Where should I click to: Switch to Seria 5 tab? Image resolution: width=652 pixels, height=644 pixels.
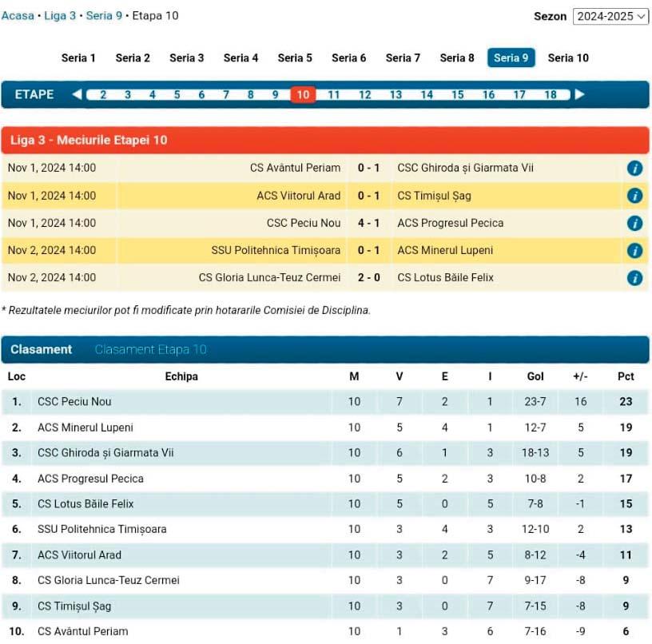tap(295, 58)
